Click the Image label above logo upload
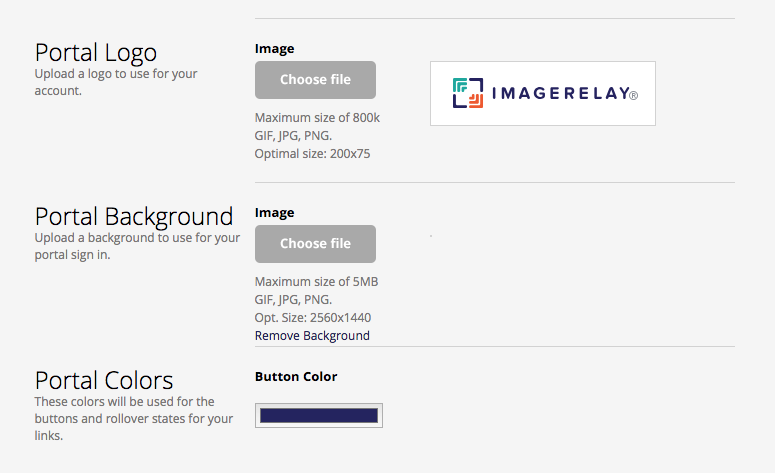The width and height of the screenshot is (775, 473). coord(274,48)
